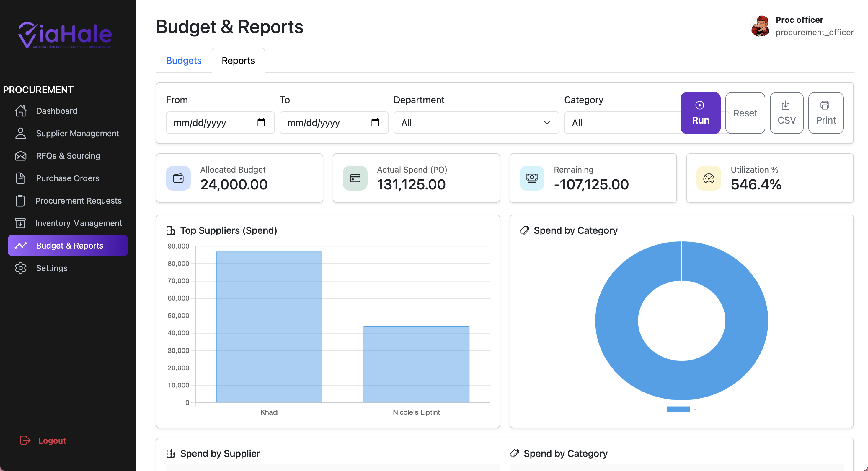
Task: Export report with CSV button
Action: pos(786,113)
